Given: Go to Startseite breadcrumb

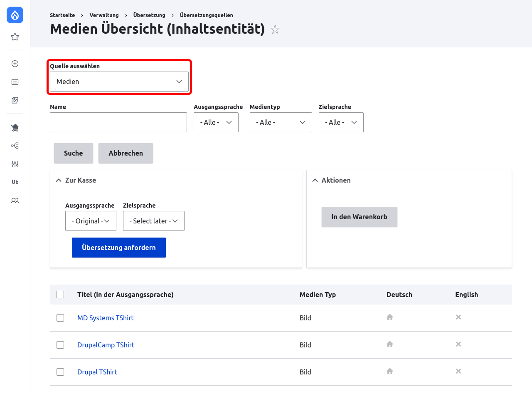Looking at the screenshot, I should 62,15.
